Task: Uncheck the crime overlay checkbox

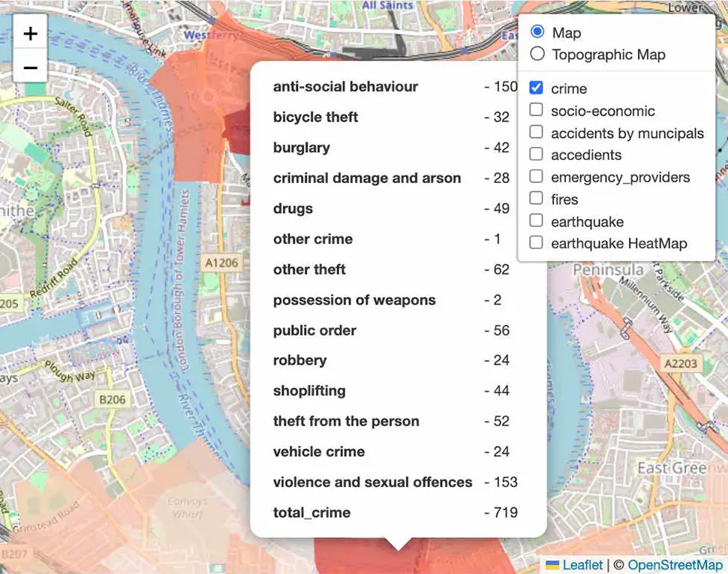Action: (x=536, y=87)
